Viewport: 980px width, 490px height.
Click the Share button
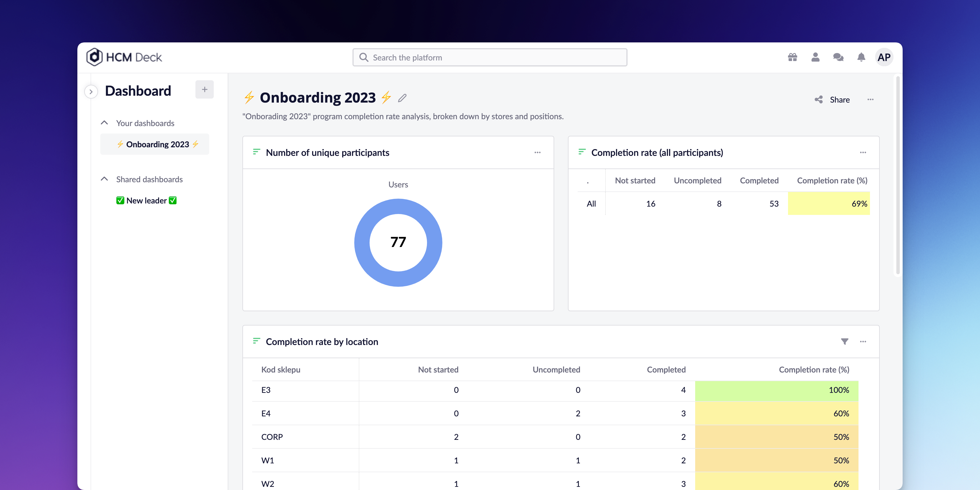832,100
